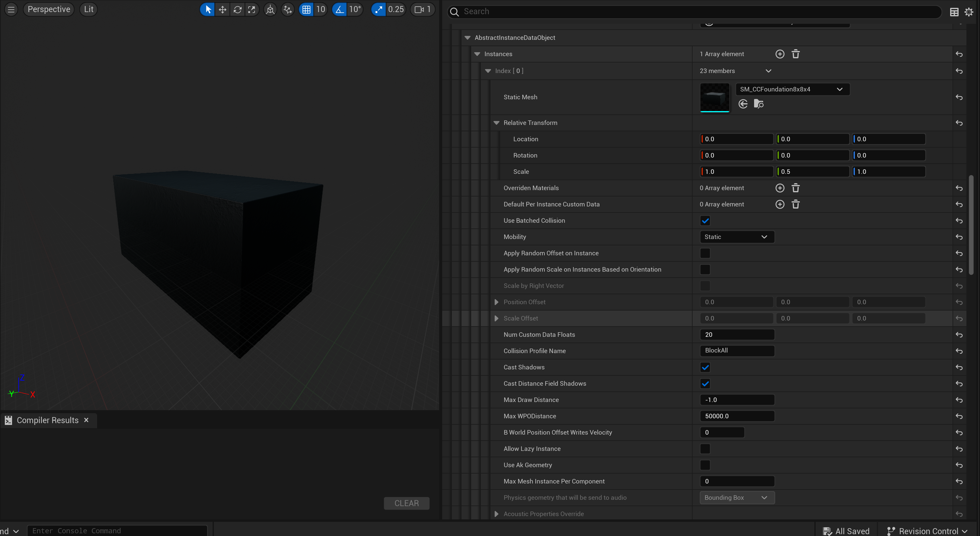Open the Mobility Static dropdown
Screen dimensions: 980x536
[x=737, y=237]
